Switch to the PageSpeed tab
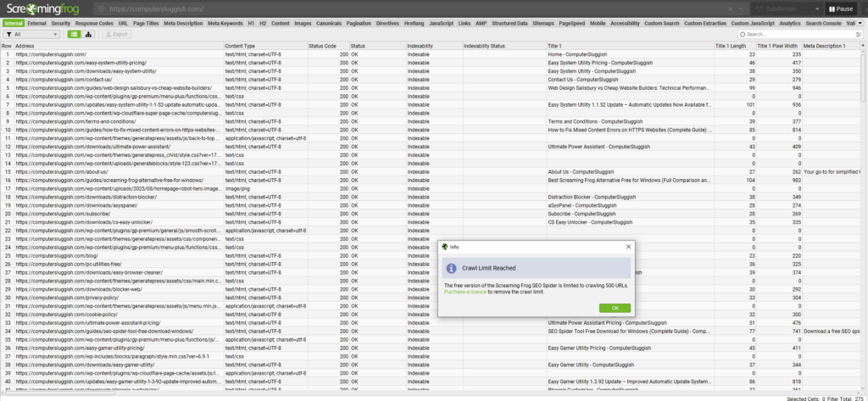The image size is (868, 401). (x=572, y=23)
